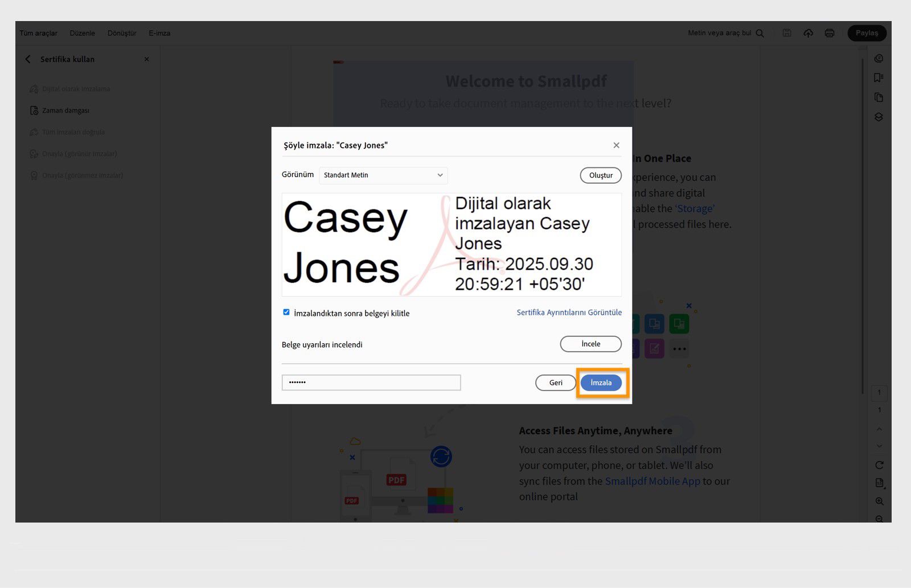911x588 pixels.
Task: Open the Dönüştür menu
Action: point(122,33)
